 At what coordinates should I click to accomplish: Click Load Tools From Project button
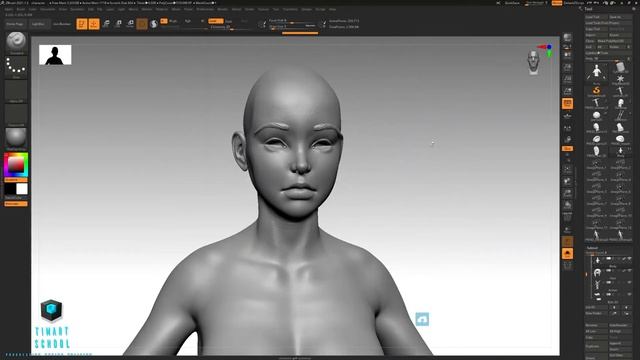[608, 23]
